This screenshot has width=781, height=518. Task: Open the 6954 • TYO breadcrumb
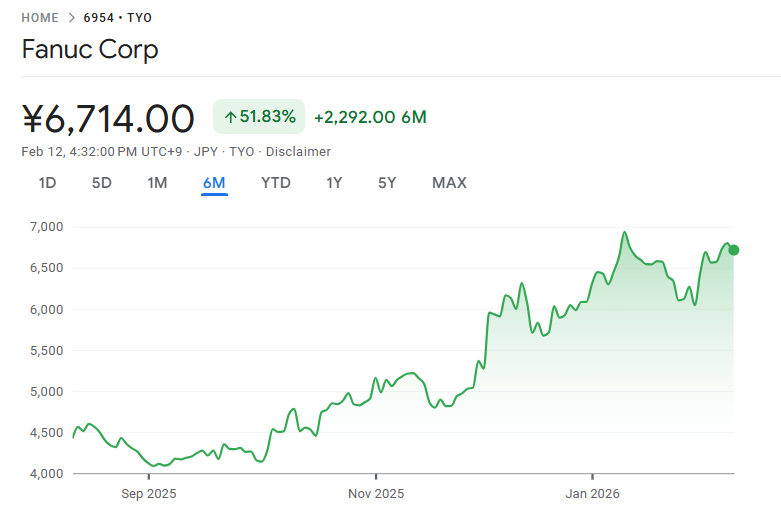(x=117, y=18)
